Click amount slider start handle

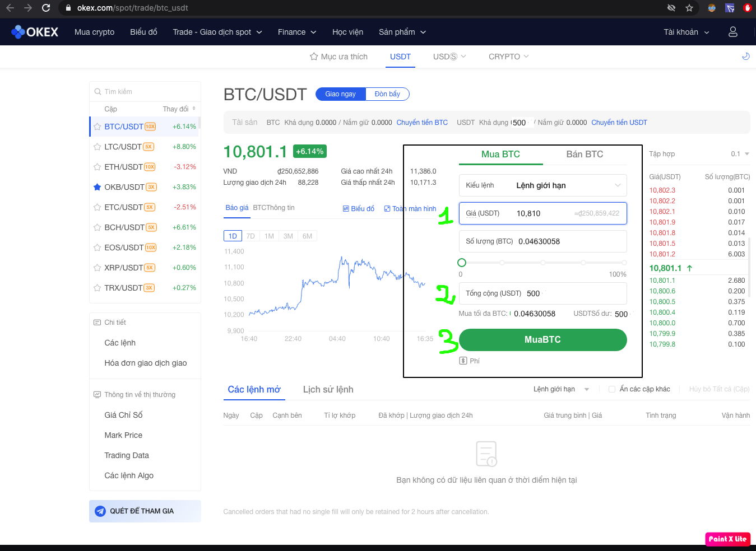(462, 263)
